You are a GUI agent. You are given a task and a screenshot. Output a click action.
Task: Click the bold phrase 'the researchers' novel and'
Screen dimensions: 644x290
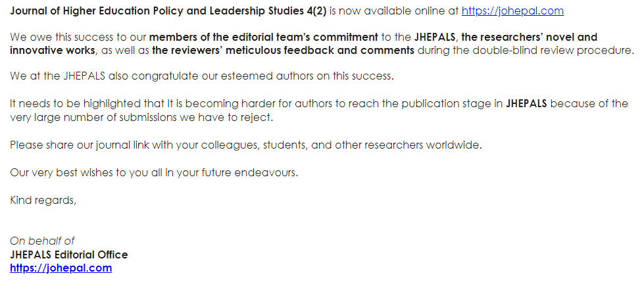tap(530, 37)
